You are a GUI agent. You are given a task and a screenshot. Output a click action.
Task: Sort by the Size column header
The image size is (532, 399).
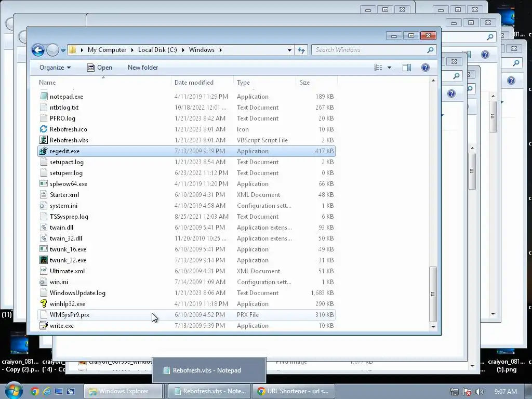pos(317,83)
